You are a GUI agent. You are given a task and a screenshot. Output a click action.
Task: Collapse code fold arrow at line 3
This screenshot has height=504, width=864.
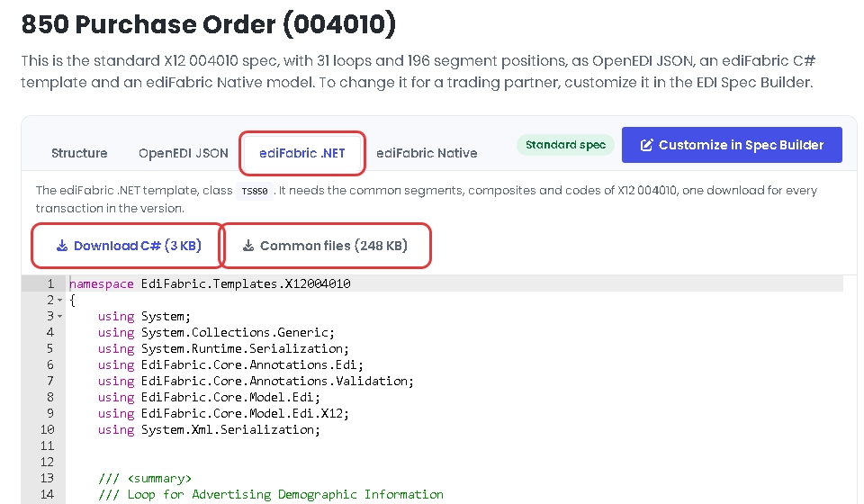[x=60, y=316]
